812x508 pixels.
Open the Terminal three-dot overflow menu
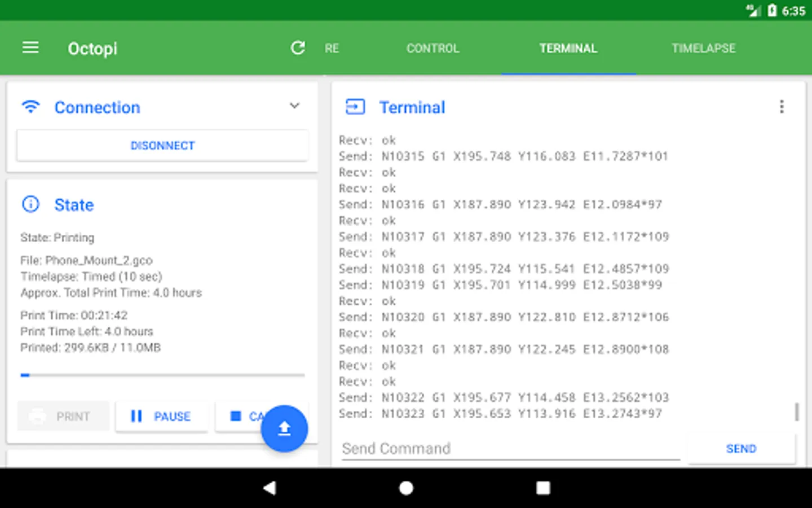coord(782,107)
